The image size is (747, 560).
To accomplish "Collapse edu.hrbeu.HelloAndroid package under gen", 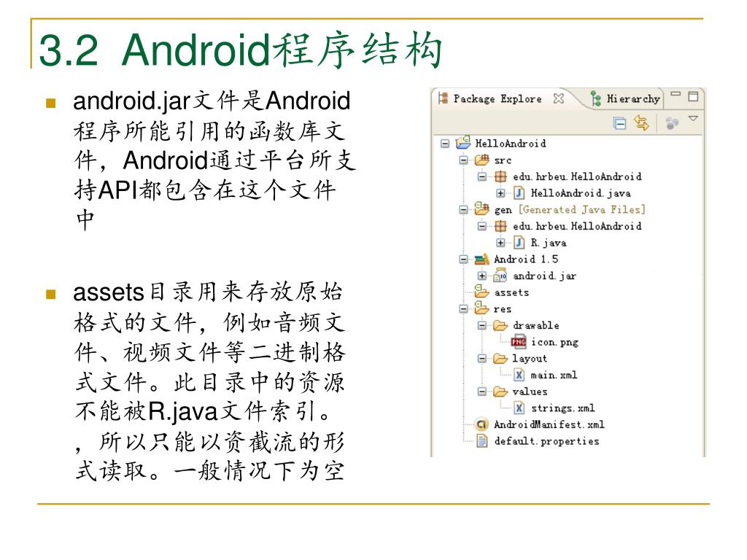I will (481, 226).
